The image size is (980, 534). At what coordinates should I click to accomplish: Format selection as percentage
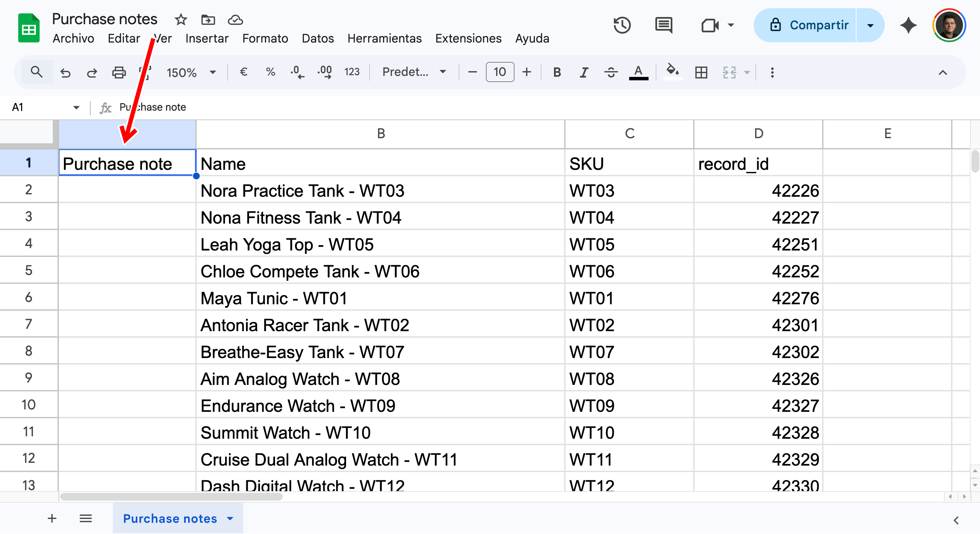click(x=270, y=72)
